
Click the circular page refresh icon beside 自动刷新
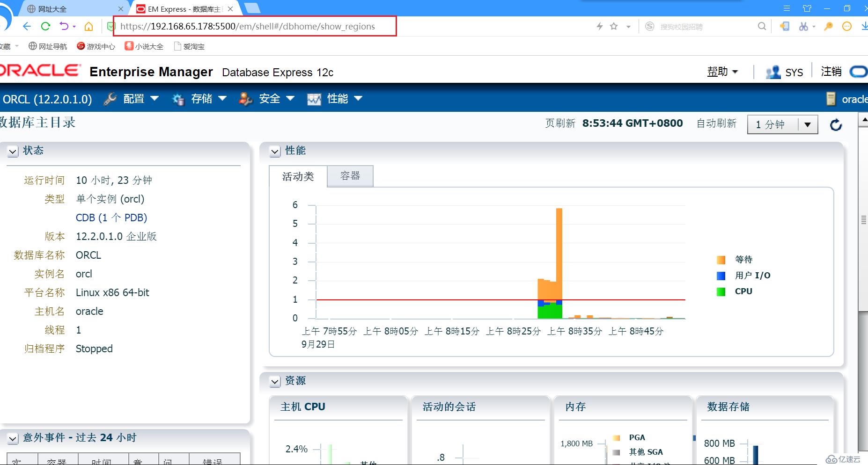pyautogui.click(x=836, y=125)
